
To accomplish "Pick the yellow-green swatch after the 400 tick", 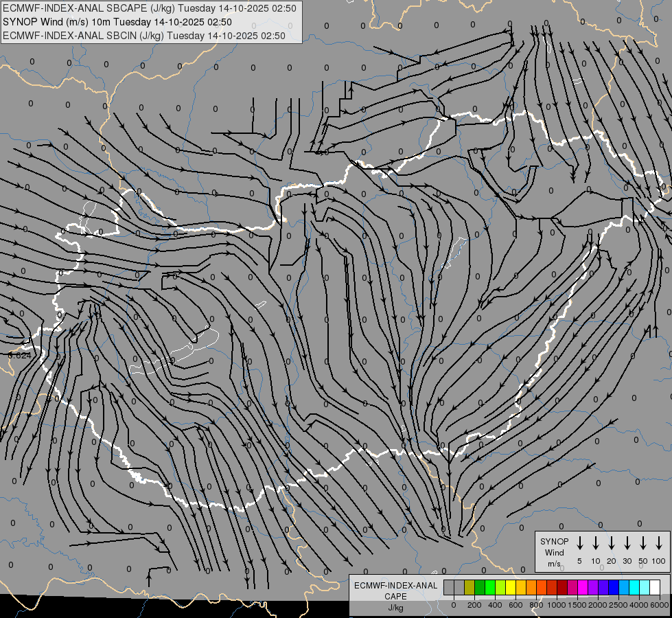I will 500,587.
